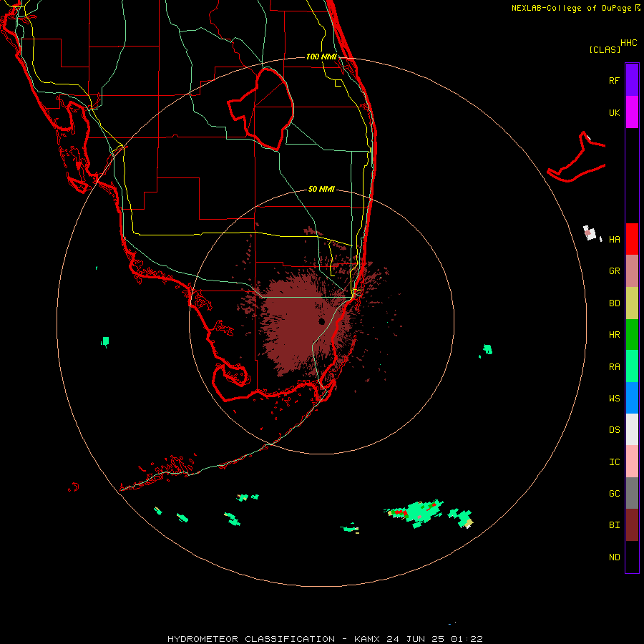Click the RA legend label
The image size is (644, 644).
tap(614, 367)
